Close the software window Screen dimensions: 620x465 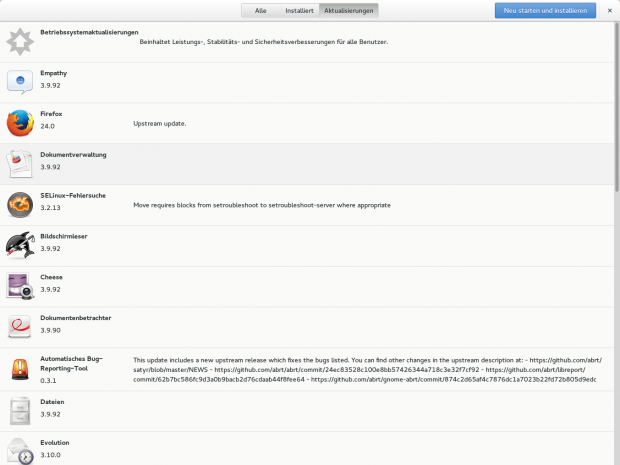click(610, 10)
